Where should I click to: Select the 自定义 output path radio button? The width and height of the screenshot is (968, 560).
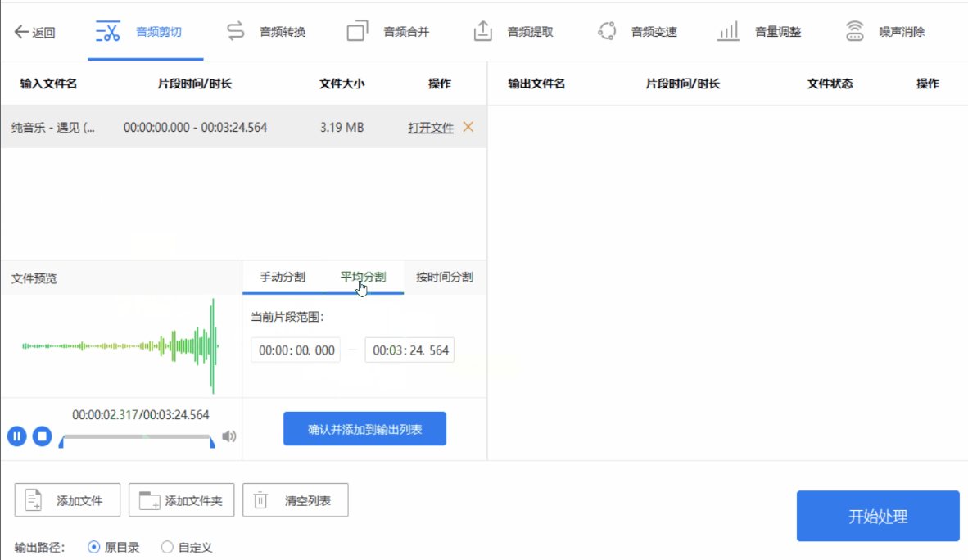tap(167, 547)
